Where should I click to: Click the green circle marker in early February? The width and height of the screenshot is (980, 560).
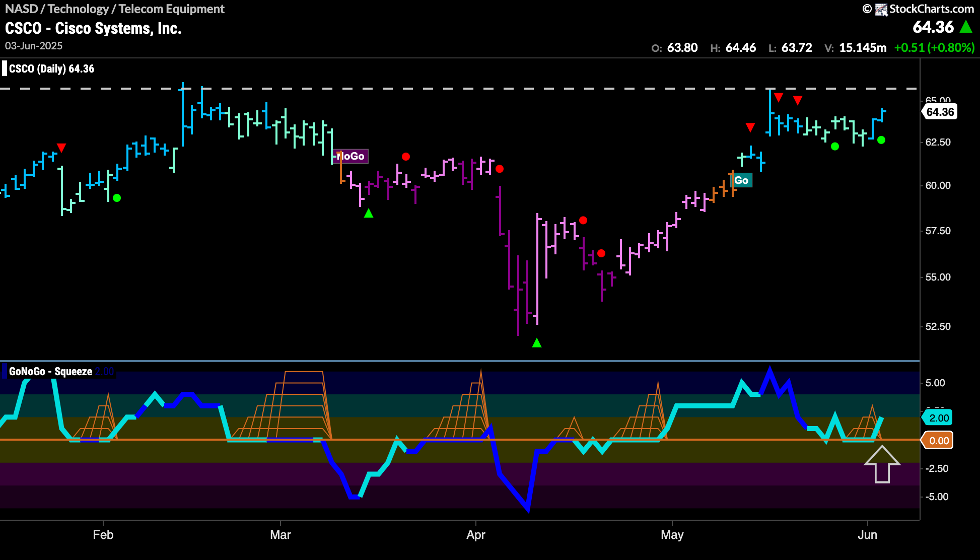pos(117,198)
